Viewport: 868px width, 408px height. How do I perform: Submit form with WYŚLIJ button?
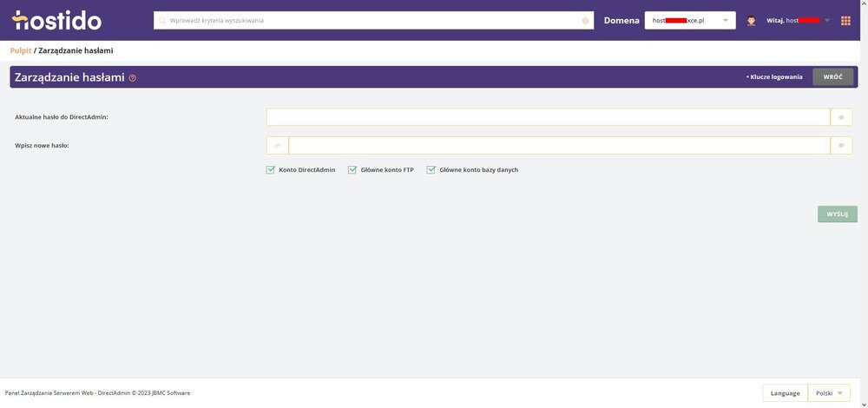tap(837, 214)
